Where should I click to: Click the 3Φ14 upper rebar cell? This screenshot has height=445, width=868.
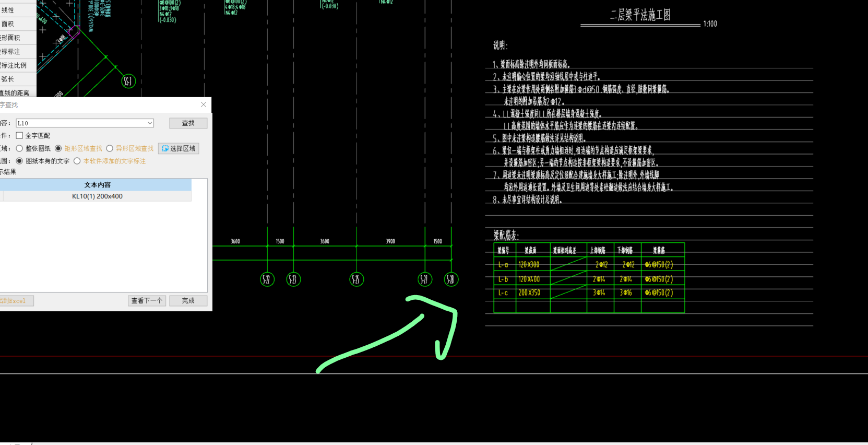[x=599, y=293]
